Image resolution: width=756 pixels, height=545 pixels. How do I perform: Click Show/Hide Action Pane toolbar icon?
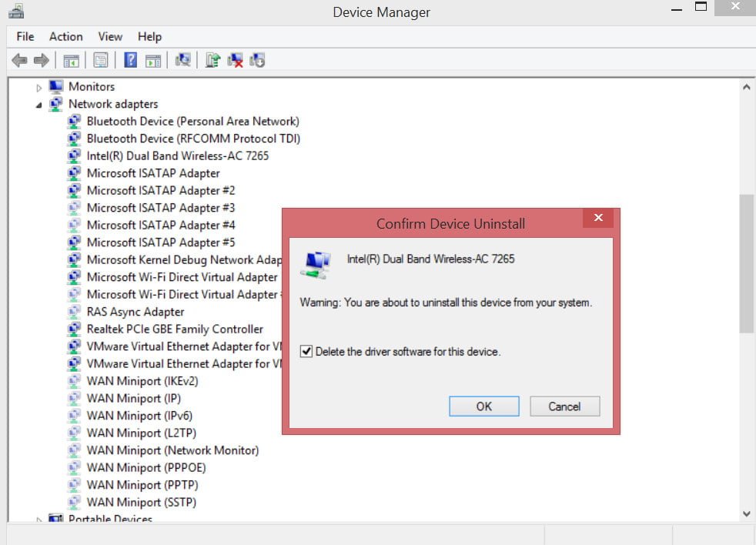pyautogui.click(x=153, y=61)
